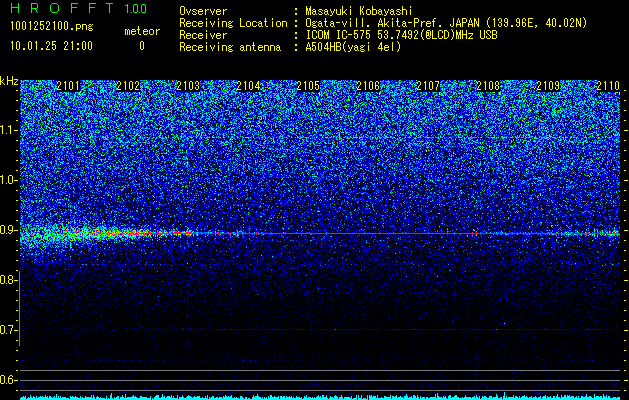
Task: Click the Receiving Location label
Action: click(x=233, y=23)
